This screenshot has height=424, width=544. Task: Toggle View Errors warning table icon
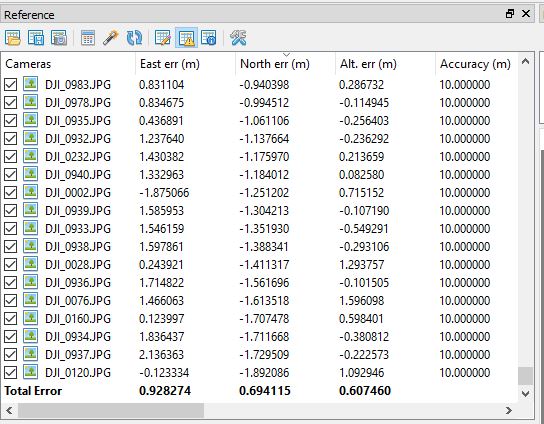186,37
